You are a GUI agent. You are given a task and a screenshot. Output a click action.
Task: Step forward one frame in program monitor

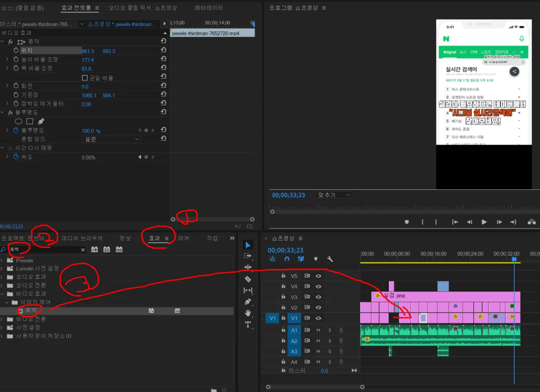(x=499, y=222)
